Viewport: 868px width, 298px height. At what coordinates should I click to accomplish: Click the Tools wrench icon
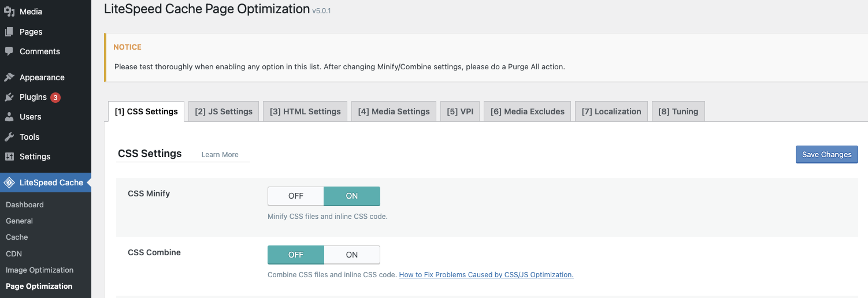click(x=9, y=137)
